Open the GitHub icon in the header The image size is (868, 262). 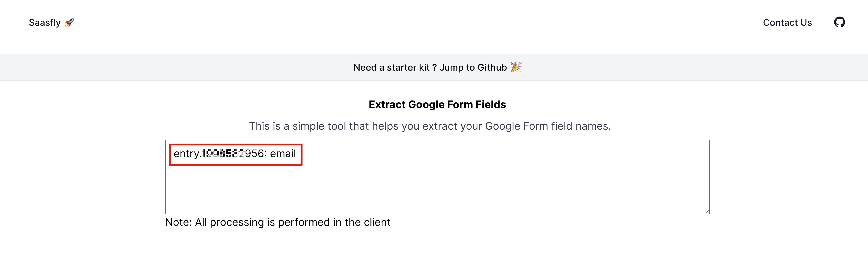pos(839,22)
